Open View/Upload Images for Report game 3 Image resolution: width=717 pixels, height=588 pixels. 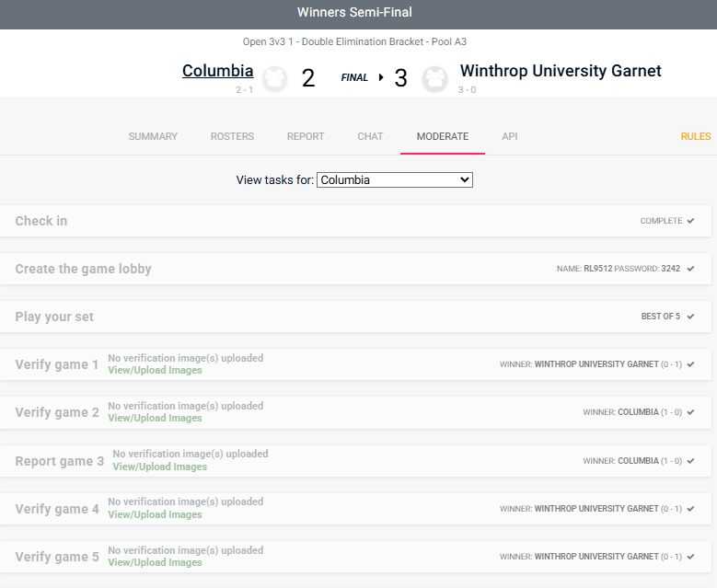[160, 467]
